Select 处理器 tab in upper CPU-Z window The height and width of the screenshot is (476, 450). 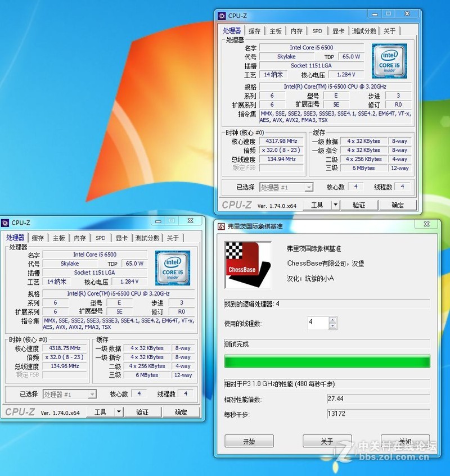pyautogui.click(x=232, y=31)
